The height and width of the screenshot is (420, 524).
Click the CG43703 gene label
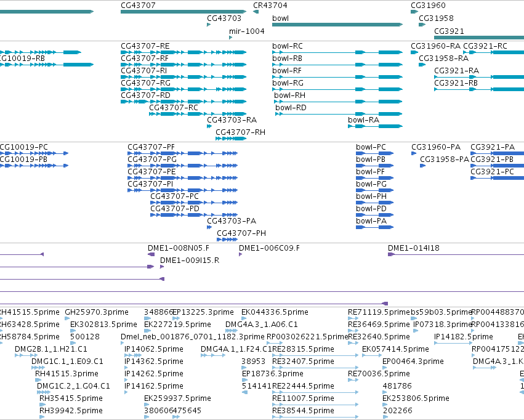coord(224,18)
